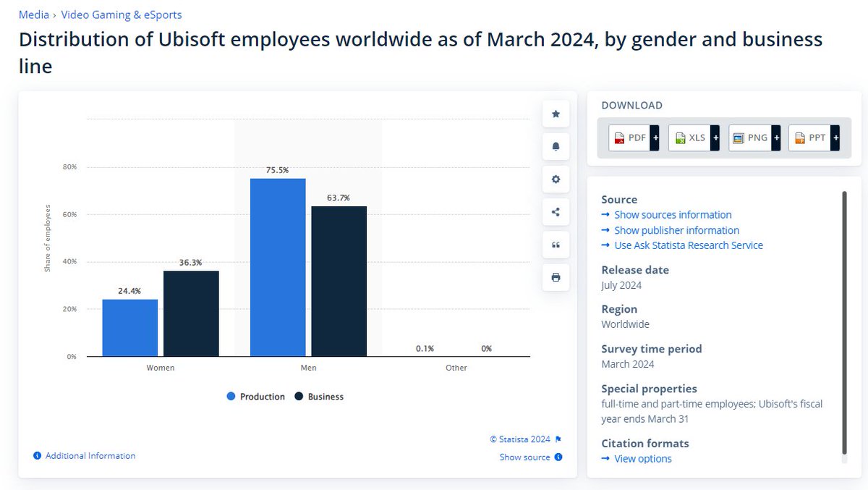Click the info icon beside Additional Information

point(38,456)
